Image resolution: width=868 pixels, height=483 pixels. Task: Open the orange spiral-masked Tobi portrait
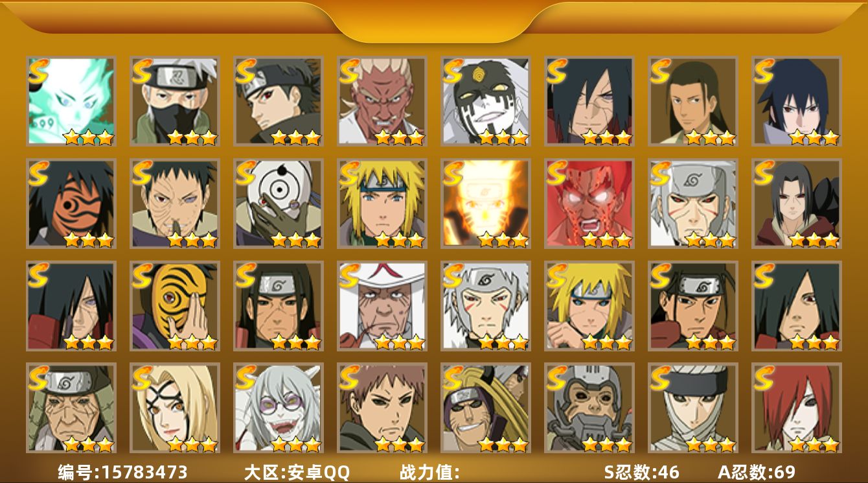[71, 203]
